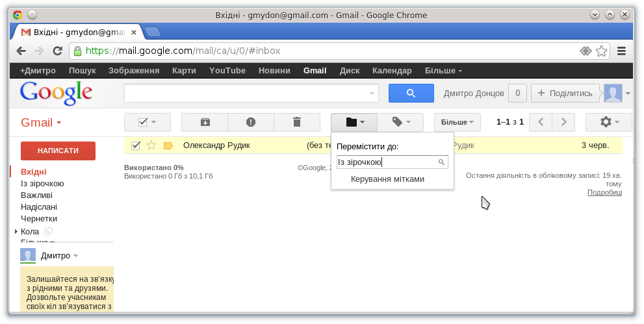Expand Більше in the Google bar
This screenshot has height=324, width=644.
pyautogui.click(x=443, y=71)
